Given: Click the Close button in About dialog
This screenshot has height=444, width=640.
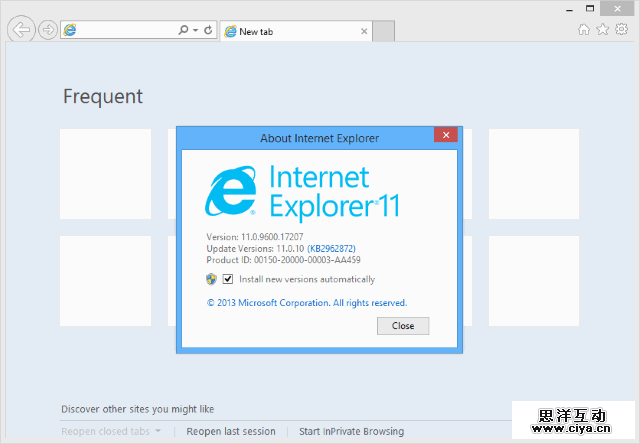Looking at the screenshot, I should click(403, 326).
